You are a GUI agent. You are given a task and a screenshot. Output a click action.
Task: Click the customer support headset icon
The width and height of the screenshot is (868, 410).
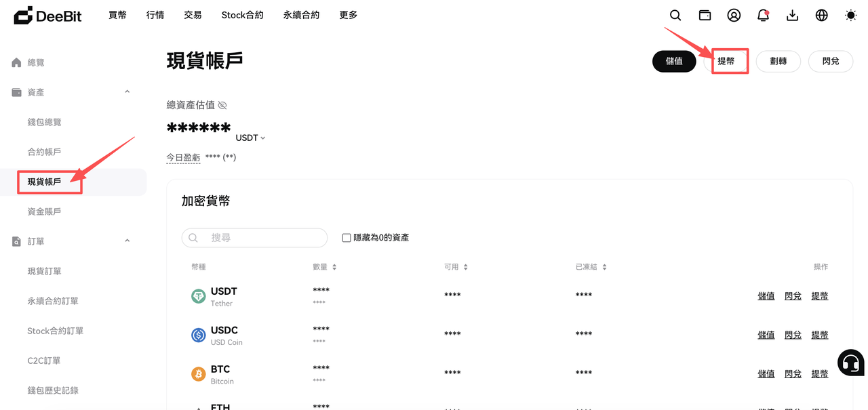pyautogui.click(x=851, y=363)
